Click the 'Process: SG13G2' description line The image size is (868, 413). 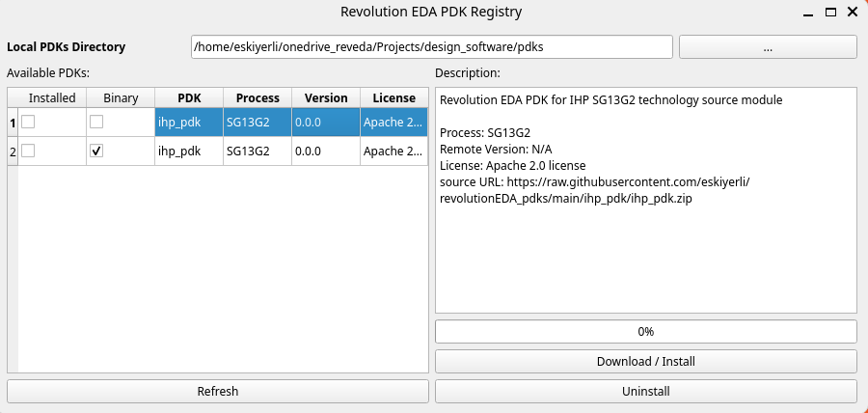point(485,133)
